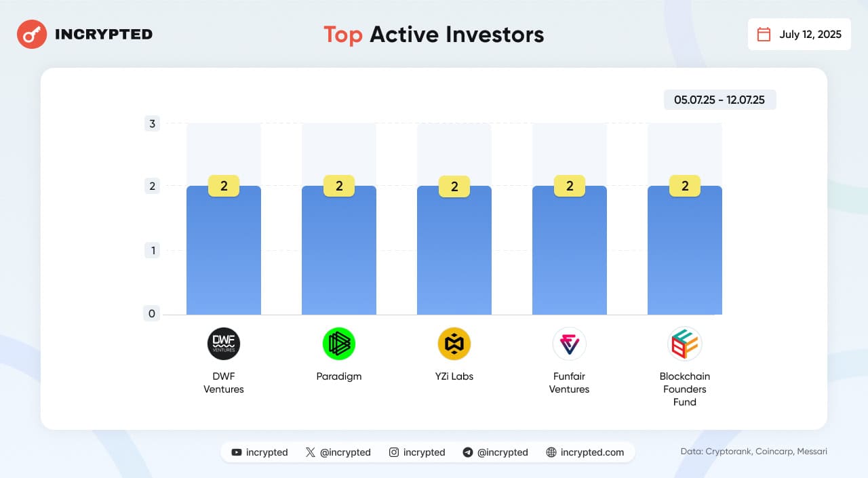Click the DWF Ventures blue bar
The image size is (868, 478).
pyautogui.click(x=224, y=258)
